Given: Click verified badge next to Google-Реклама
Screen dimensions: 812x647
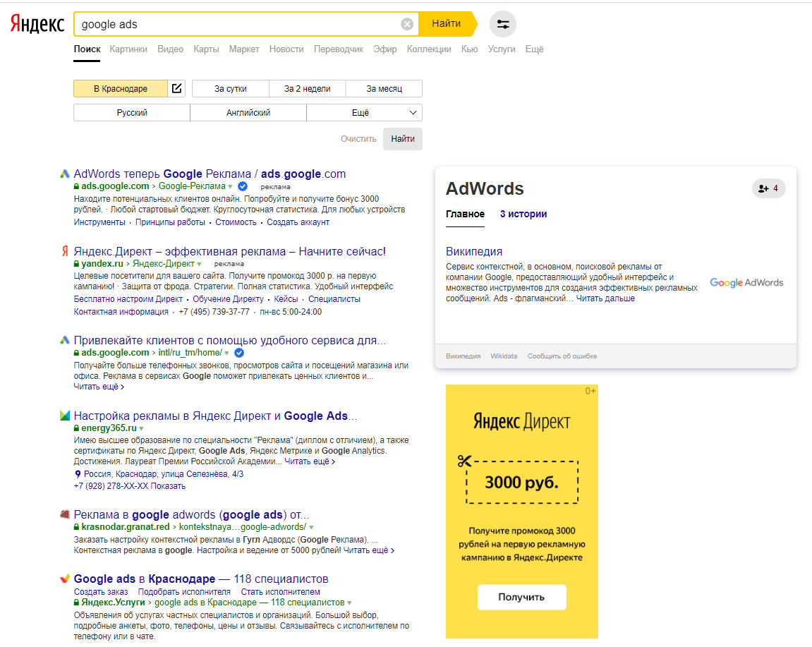Looking at the screenshot, I should (x=243, y=186).
